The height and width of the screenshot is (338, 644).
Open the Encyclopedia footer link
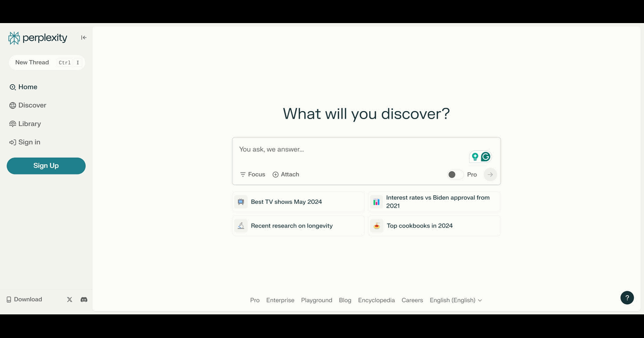[376, 300]
